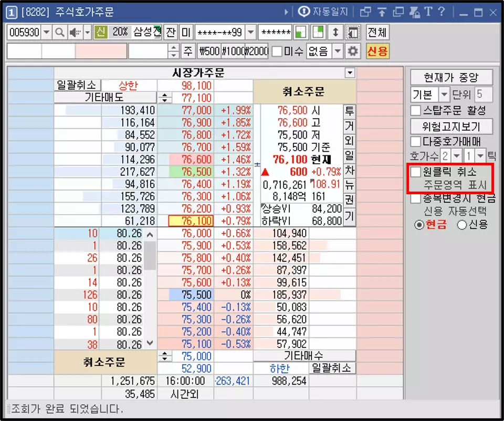Image resolution: width=504 pixels, height=421 pixels.
Task: Click the 미 button
Action: point(186,32)
